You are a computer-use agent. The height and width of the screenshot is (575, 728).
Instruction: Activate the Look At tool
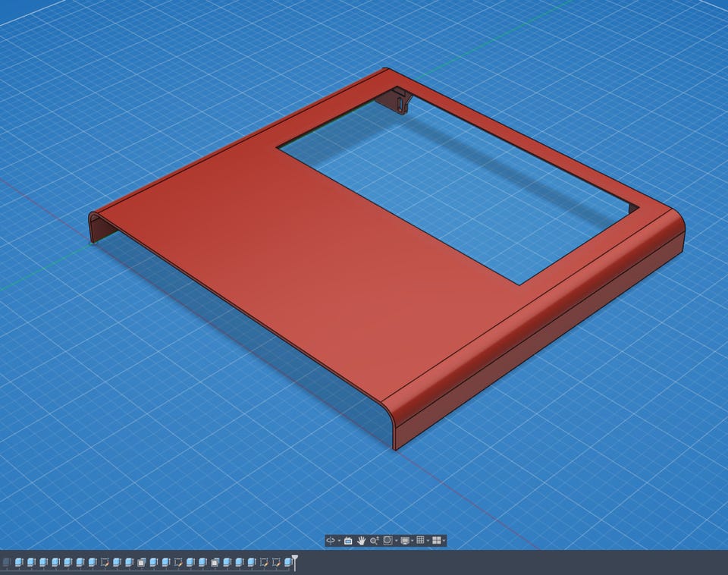(348, 541)
